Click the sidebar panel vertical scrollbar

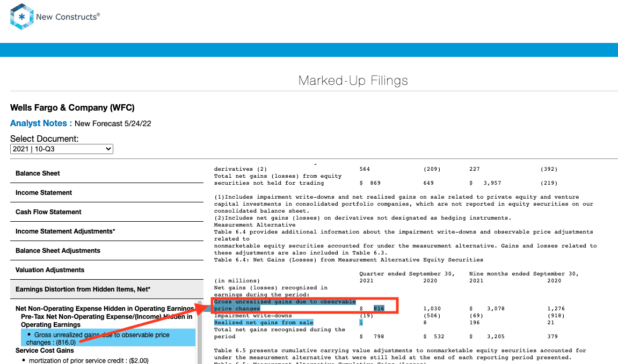(x=200, y=332)
